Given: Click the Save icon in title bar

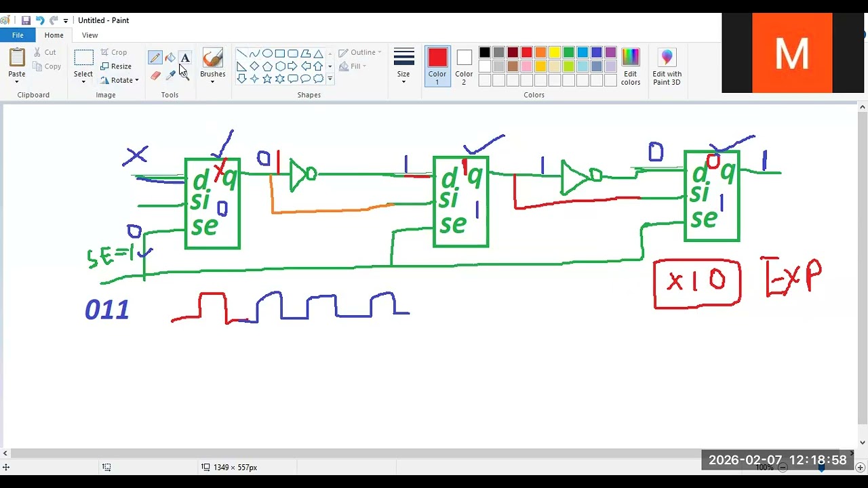Looking at the screenshot, I should (x=26, y=20).
